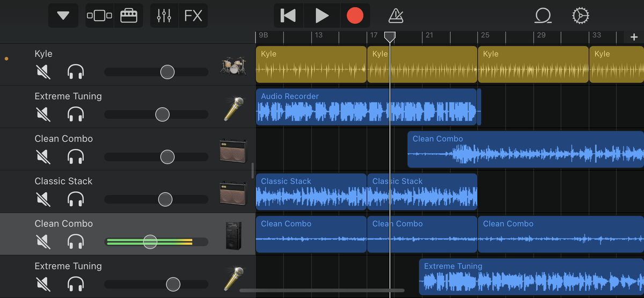Screen dimensions: 644x298
Task: Select the amp icon above Classic Stack's amp
Action: pos(233,151)
